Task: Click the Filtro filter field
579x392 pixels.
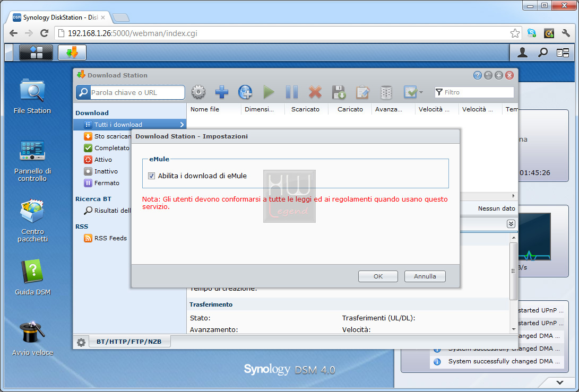Action: point(474,92)
